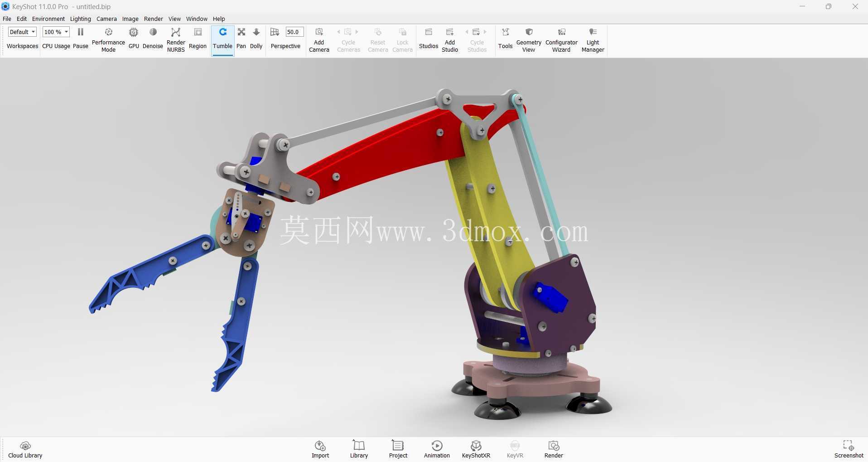Open the Environment menu
The image size is (868, 462).
pos(48,19)
